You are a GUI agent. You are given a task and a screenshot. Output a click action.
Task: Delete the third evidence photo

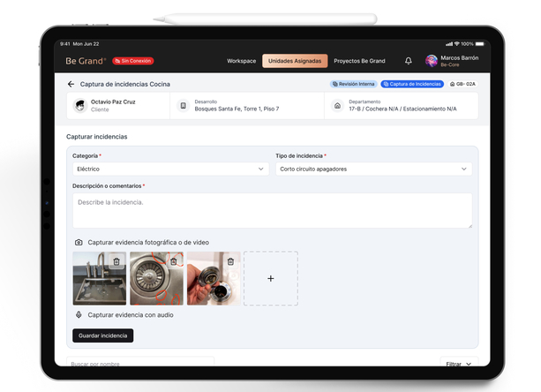click(230, 261)
